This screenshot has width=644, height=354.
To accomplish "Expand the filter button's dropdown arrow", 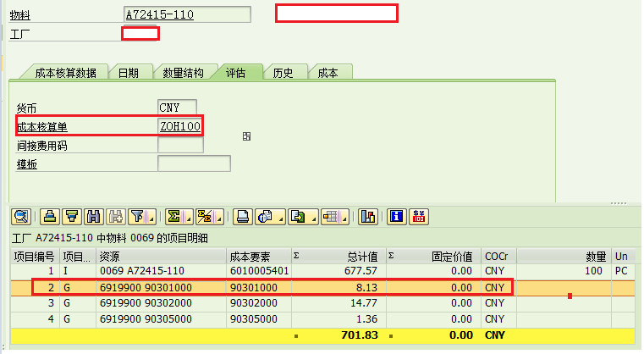I will (151, 219).
